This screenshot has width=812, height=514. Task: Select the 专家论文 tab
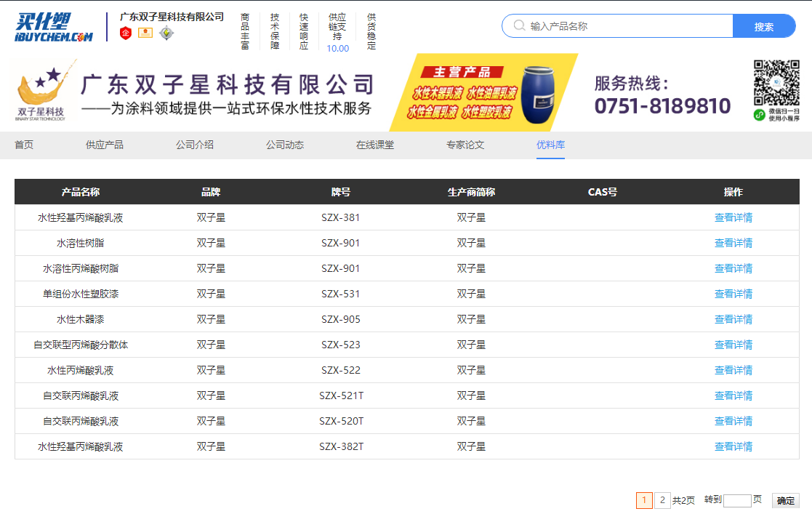click(x=465, y=145)
